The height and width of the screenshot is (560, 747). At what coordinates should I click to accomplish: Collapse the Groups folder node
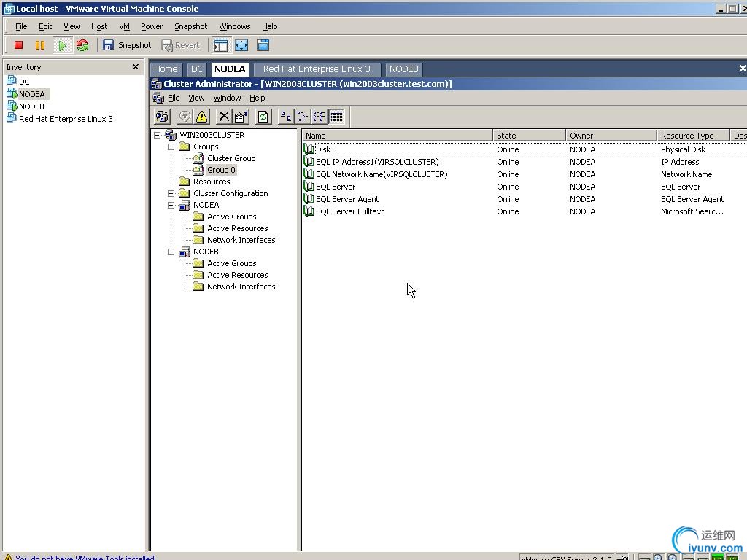pyautogui.click(x=171, y=147)
